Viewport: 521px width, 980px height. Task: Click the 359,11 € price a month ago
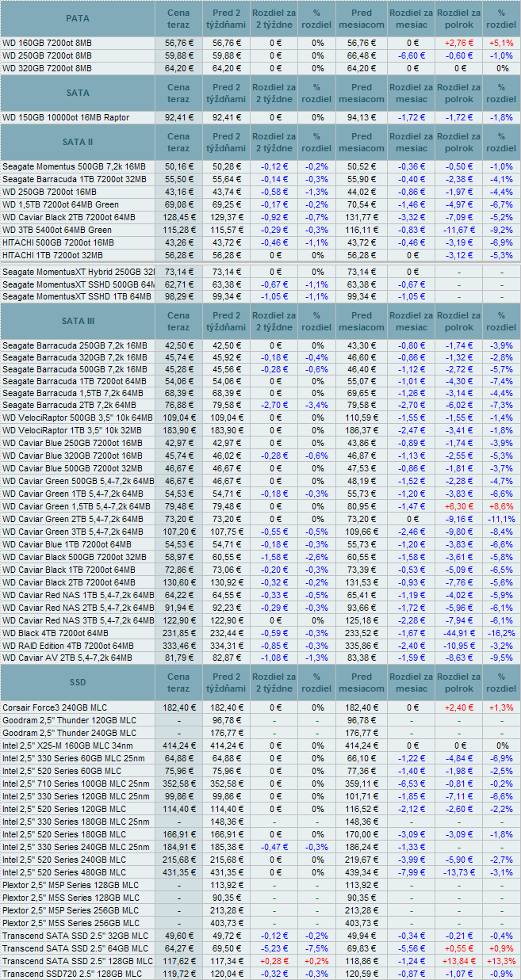[362, 784]
